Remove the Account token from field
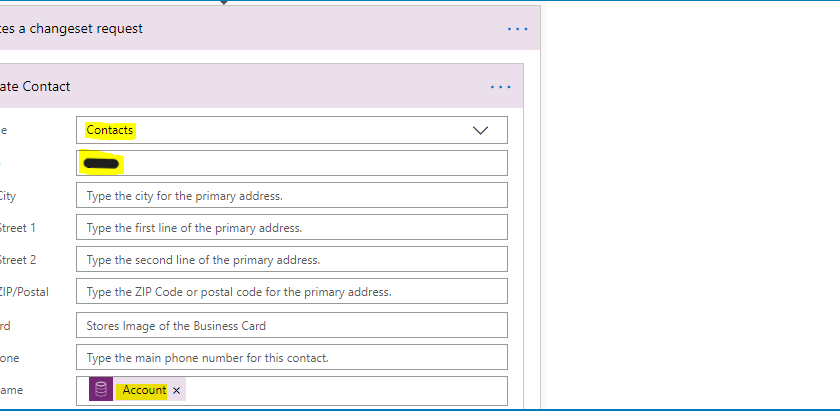The image size is (840, 413). pyautogui.click(x=177, y=391)
